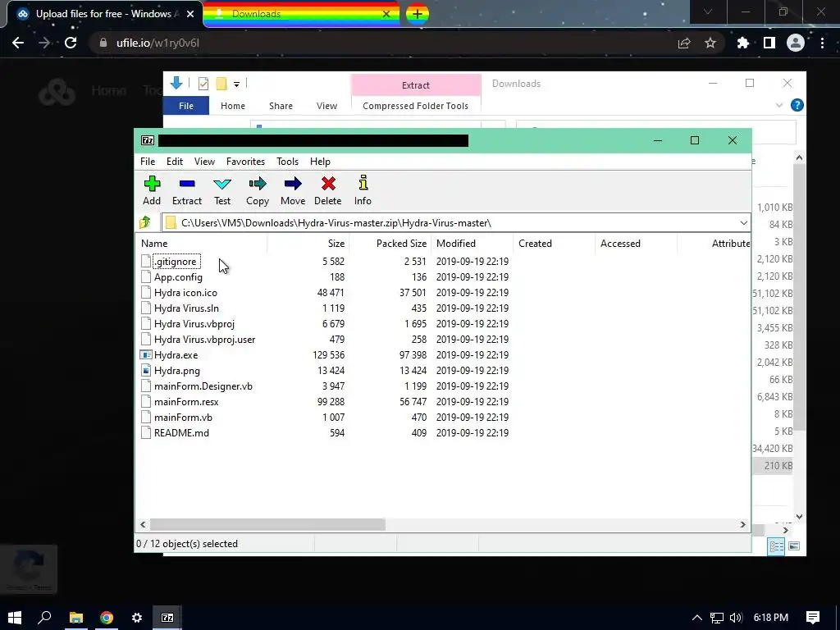Select the Hydra Virus.sln file

[186, 308]
